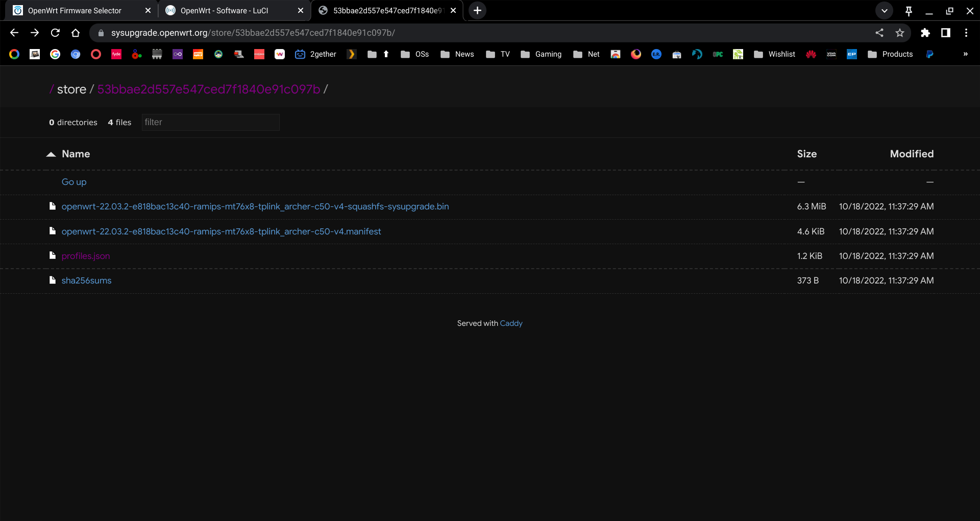Image resolution: width=980 pixels, height=521 pixels.
Task: Open a new browser tab
Action: (x=477, y=10)
